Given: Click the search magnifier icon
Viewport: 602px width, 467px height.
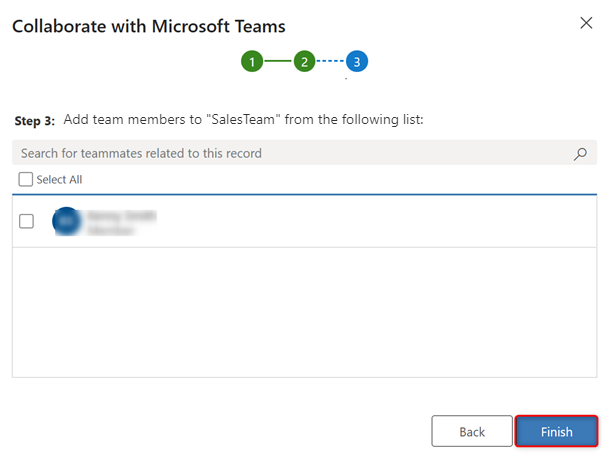Looking at the screenshot, I should point(580,154).
